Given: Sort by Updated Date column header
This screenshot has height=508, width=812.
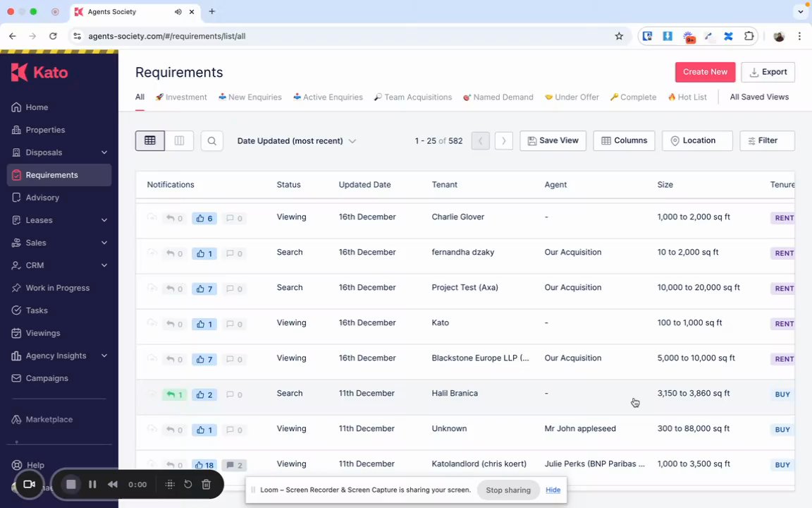Looking at the screenshot, I should (364, 185).
